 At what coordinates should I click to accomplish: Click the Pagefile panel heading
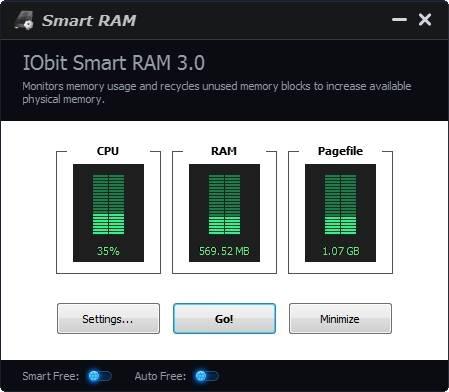[340, 151]
